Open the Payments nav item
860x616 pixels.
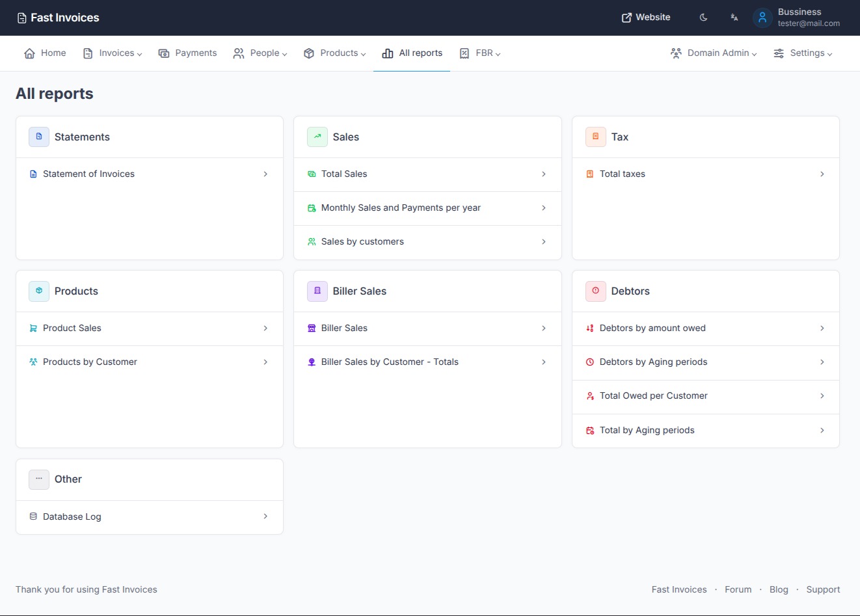click(x=187, y=53)
